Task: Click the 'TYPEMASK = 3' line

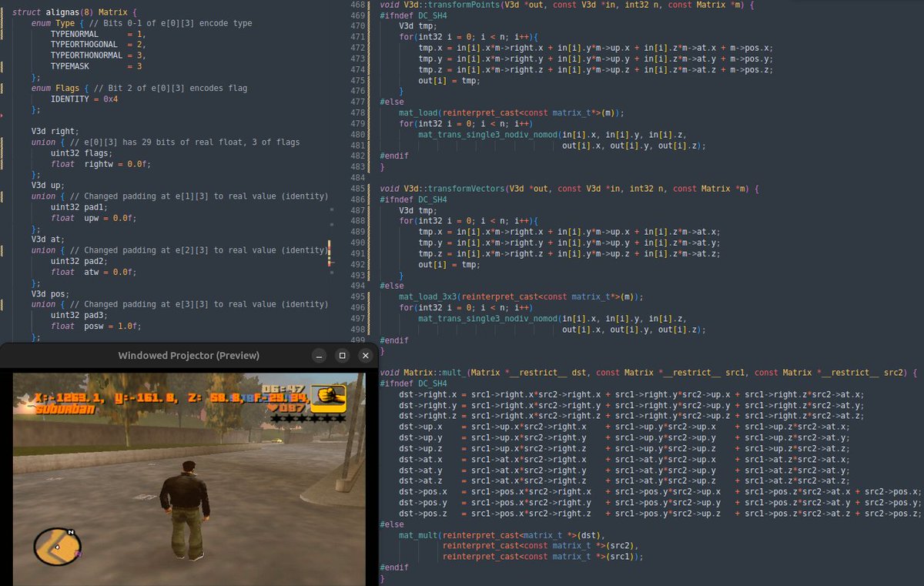Action: (96, 67)
